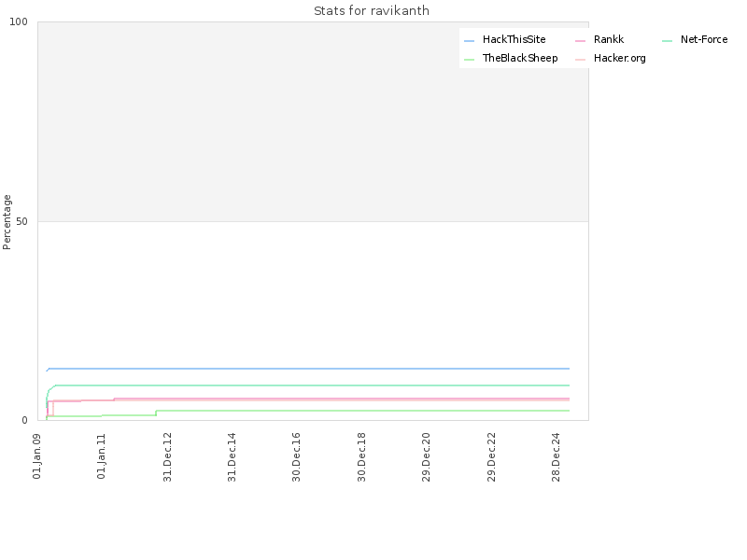Click the TheBlackSheep green legend swatch
747x560 pixels.
click(x=470, y=60)
